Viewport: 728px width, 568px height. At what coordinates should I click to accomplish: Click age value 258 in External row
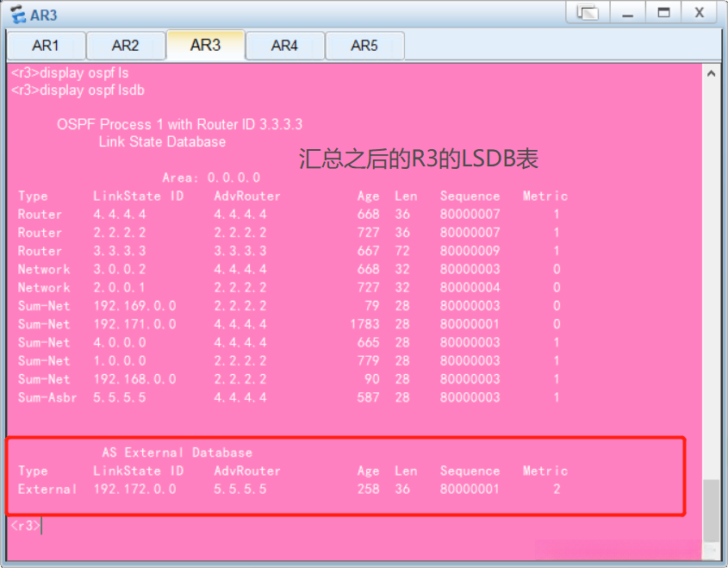369,489
